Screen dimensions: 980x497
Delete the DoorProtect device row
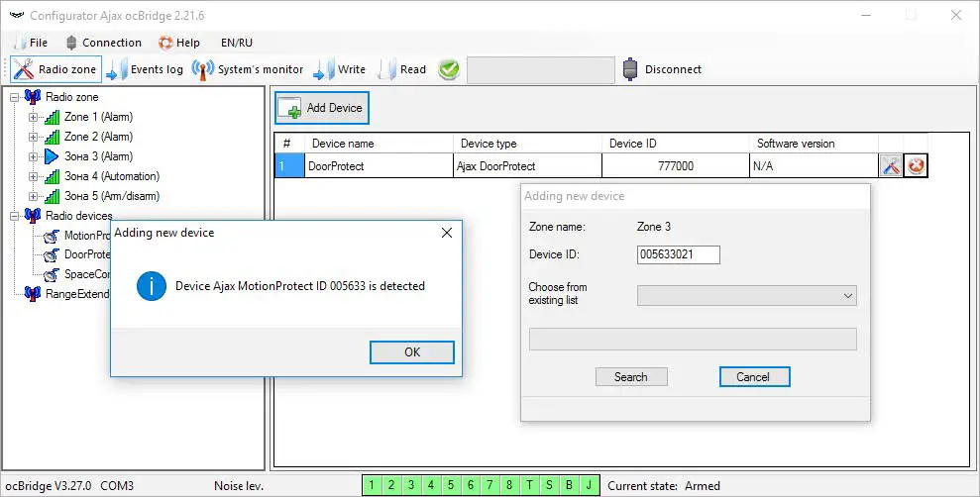click(x=916, y=166)
